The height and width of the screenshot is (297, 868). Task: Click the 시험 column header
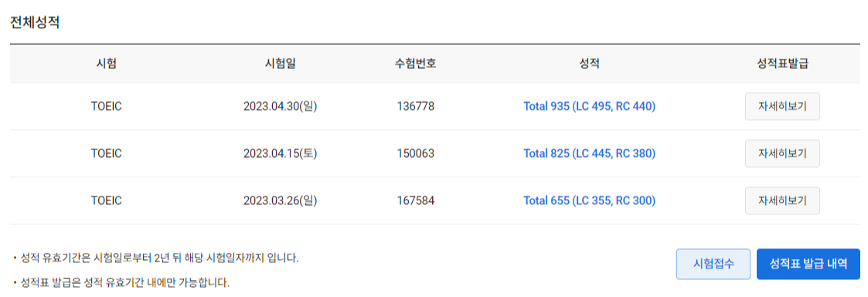pos(107,63)
